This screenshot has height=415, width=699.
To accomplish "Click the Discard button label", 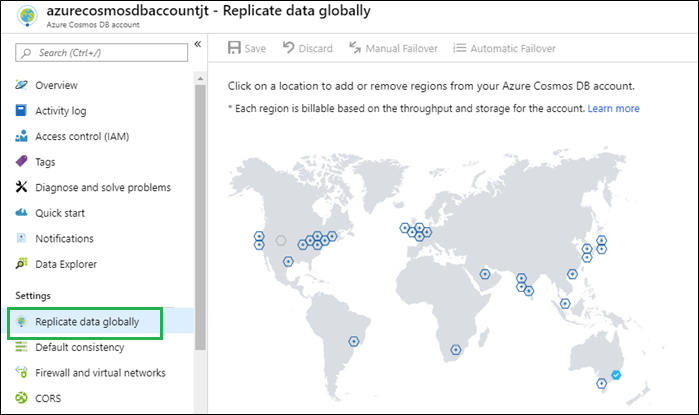I will pos(316,49).
